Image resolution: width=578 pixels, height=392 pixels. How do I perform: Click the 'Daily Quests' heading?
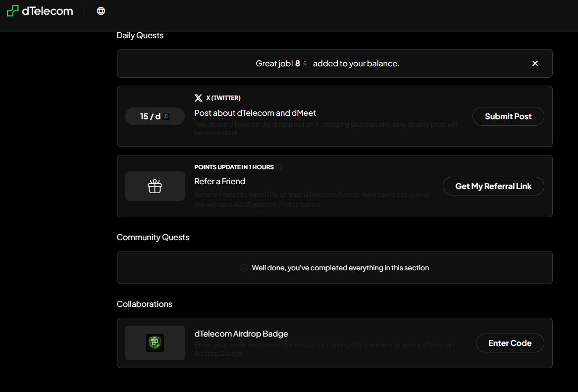tap(140, 35)
